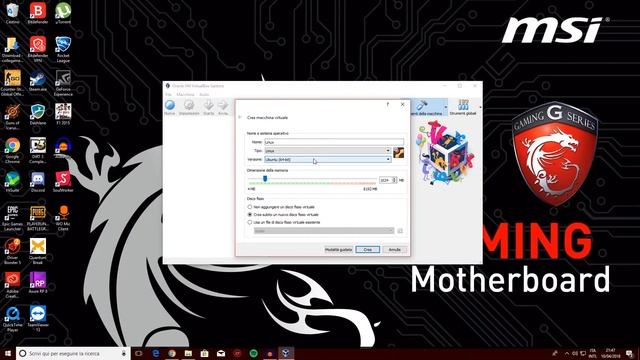Show hidden system tray icons chevron
This screenshot has height=360, width=640.
(567, 353)
